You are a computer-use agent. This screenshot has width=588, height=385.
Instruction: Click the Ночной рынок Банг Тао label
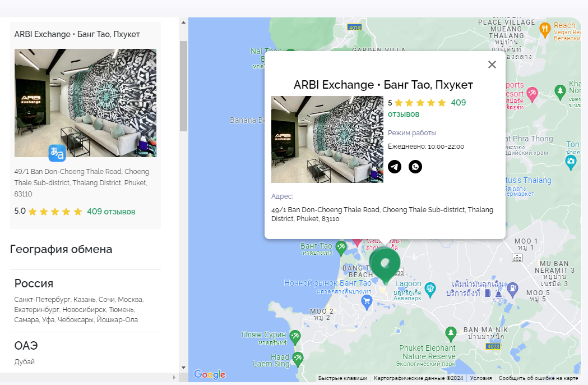pos(327,283)
